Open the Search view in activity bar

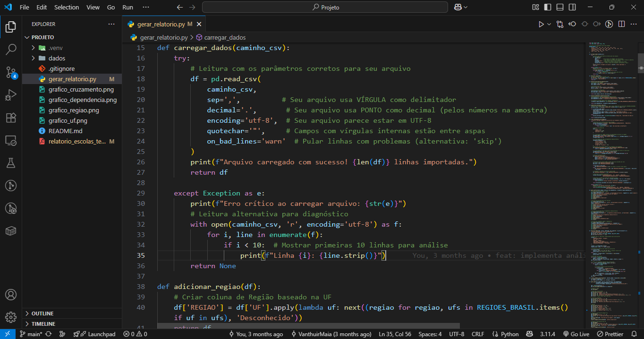click(x=10, y=50)
